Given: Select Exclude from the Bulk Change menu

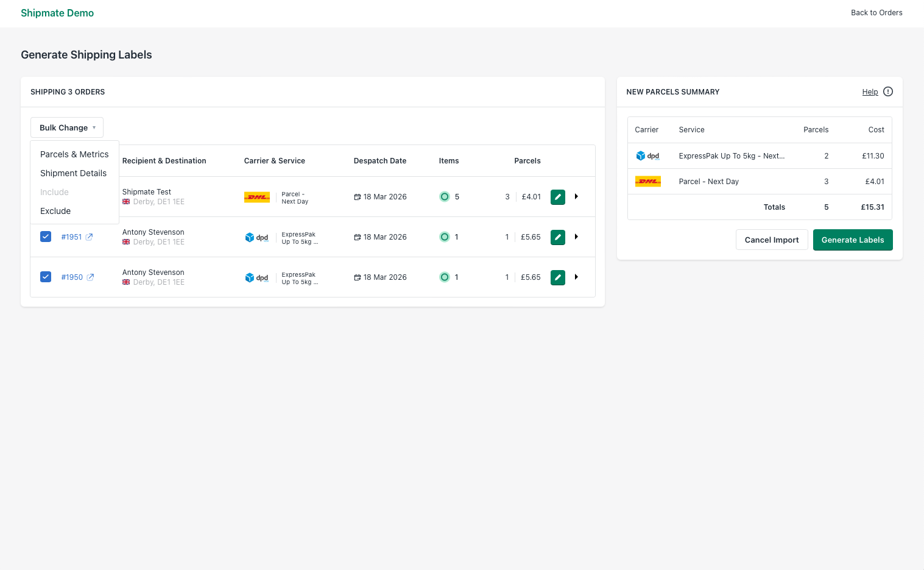Looking at the screenshot, I should click(x=55, y=211).
